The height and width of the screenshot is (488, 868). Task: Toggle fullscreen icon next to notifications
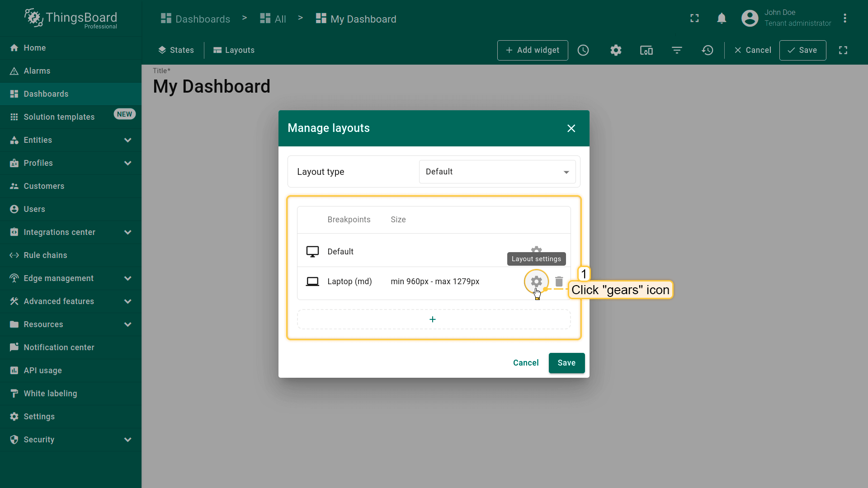click(694, 19)
